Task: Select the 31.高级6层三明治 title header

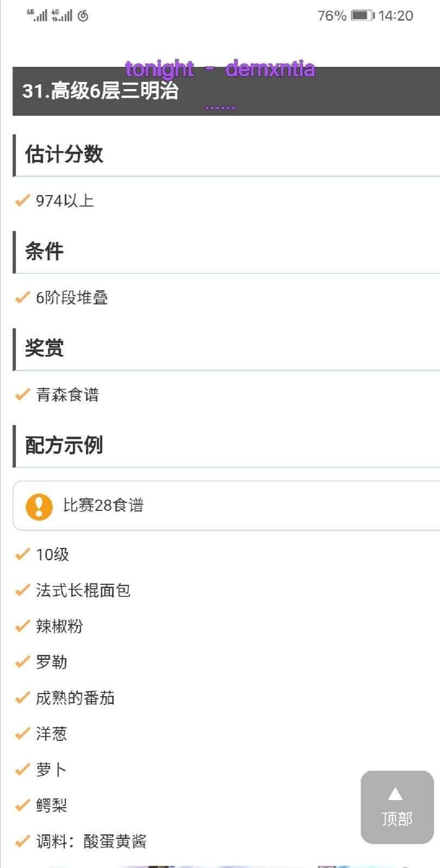Action: click(100, 91)
